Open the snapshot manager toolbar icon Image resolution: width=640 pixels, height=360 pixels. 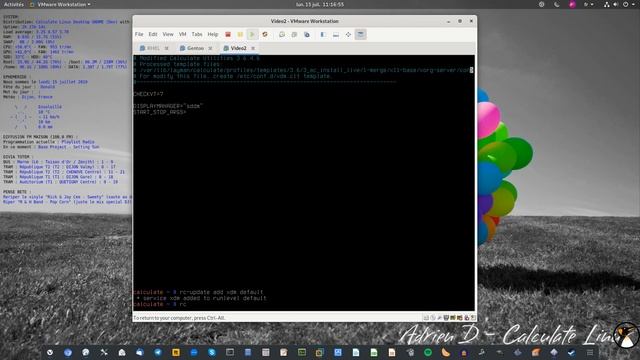click(307, 35)
